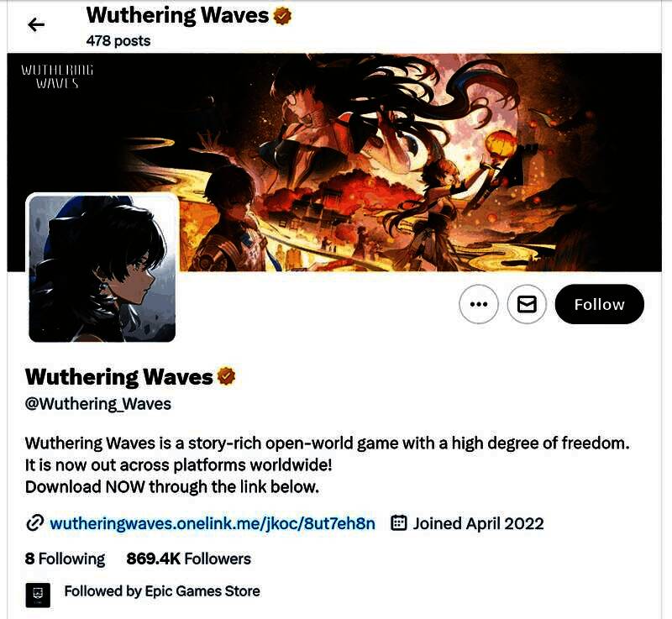Open the three-dots more options button
The image size is (672, 619).
(478, 304)
